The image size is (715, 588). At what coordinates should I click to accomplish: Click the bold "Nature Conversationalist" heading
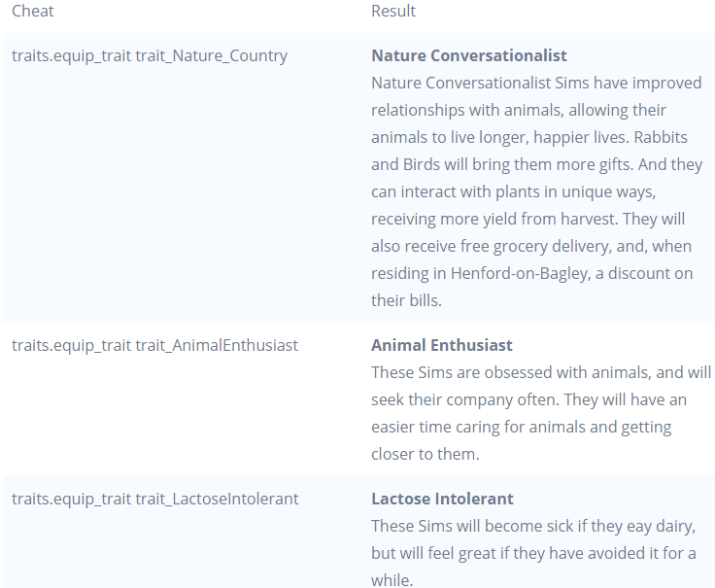(x=469, y=55)
